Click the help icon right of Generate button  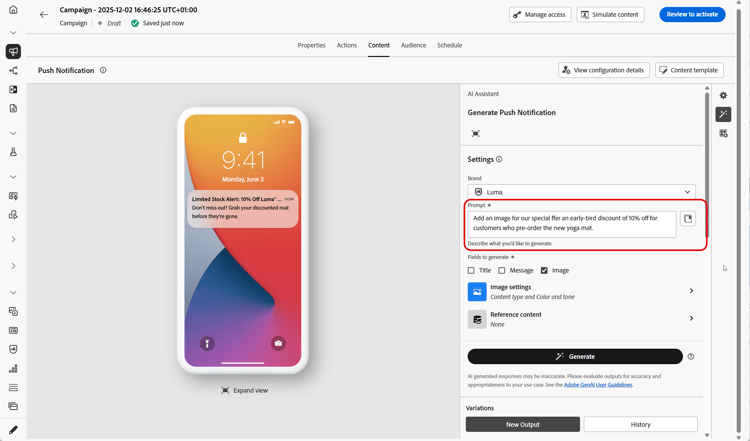(691, 356)
